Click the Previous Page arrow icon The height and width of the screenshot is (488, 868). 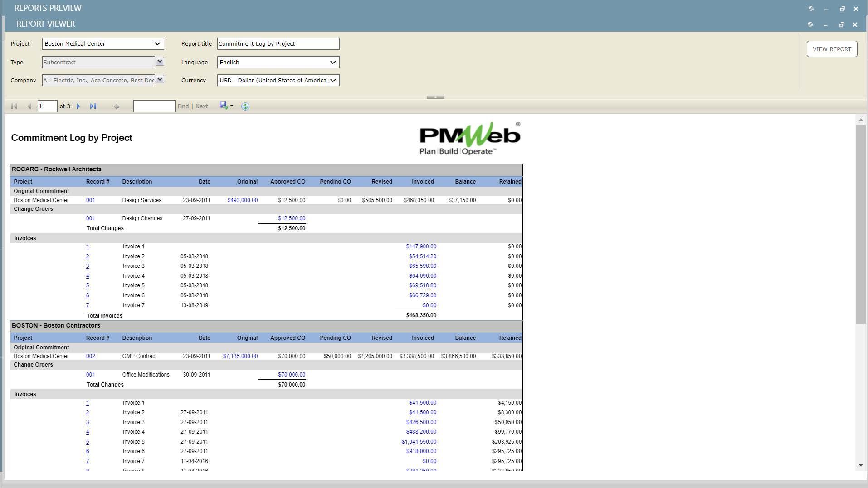(29, 106)
